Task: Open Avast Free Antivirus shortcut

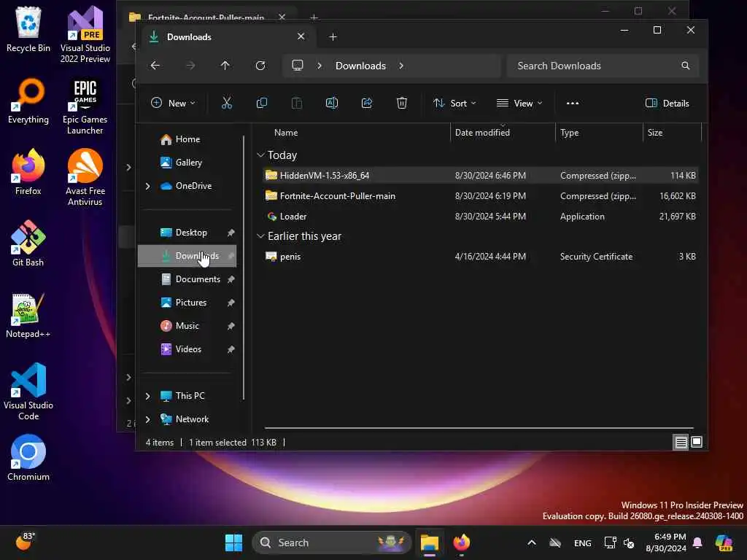Action: tap(85, 177)
